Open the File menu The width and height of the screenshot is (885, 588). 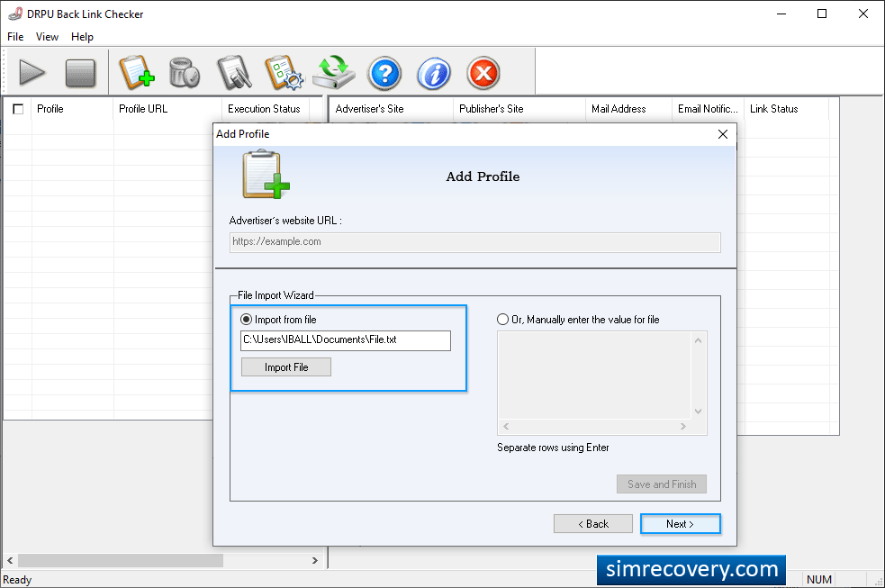[15, 37]
